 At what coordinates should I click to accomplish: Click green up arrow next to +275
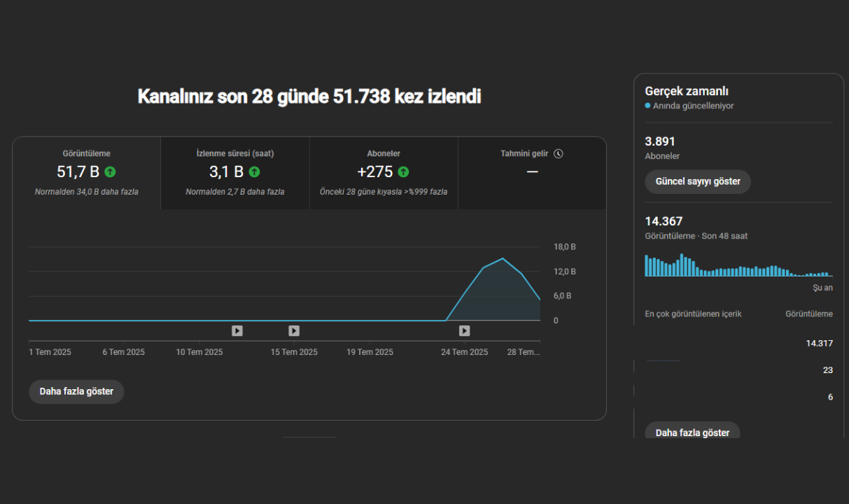(x=404, y=171)
